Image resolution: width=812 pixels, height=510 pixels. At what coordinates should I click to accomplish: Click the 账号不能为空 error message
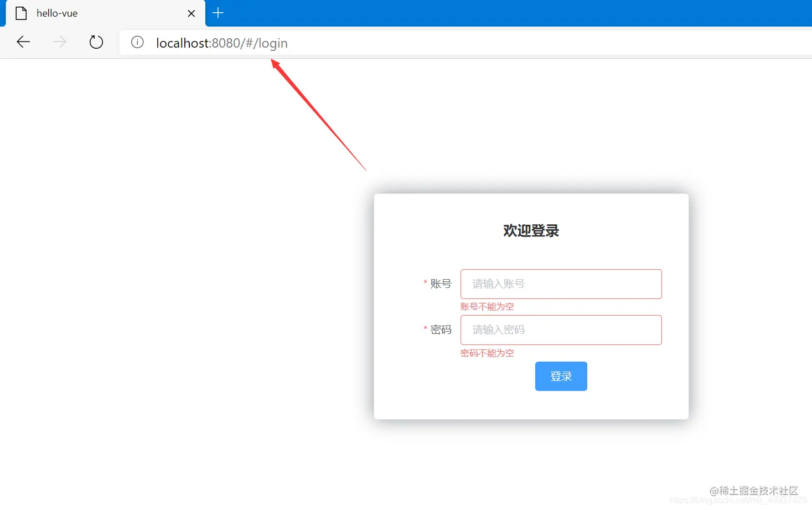pyautogui.click(x=487, y=306)
